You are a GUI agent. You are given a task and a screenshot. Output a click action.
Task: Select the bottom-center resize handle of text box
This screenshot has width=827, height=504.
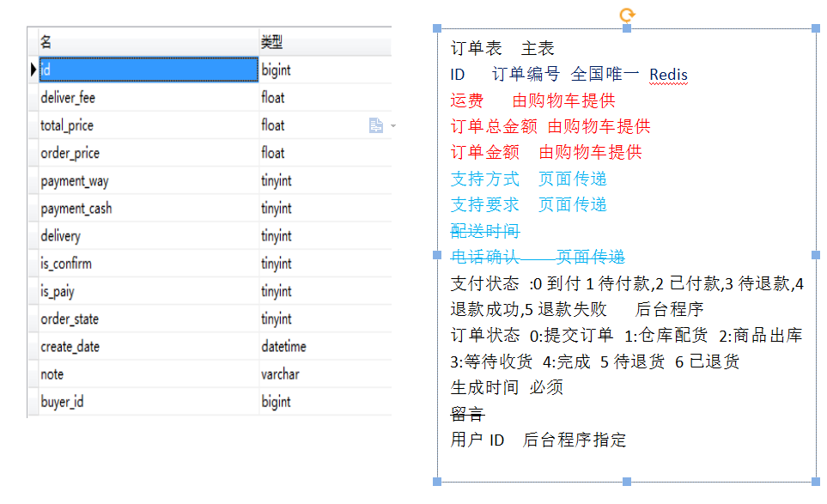(627, 482)
